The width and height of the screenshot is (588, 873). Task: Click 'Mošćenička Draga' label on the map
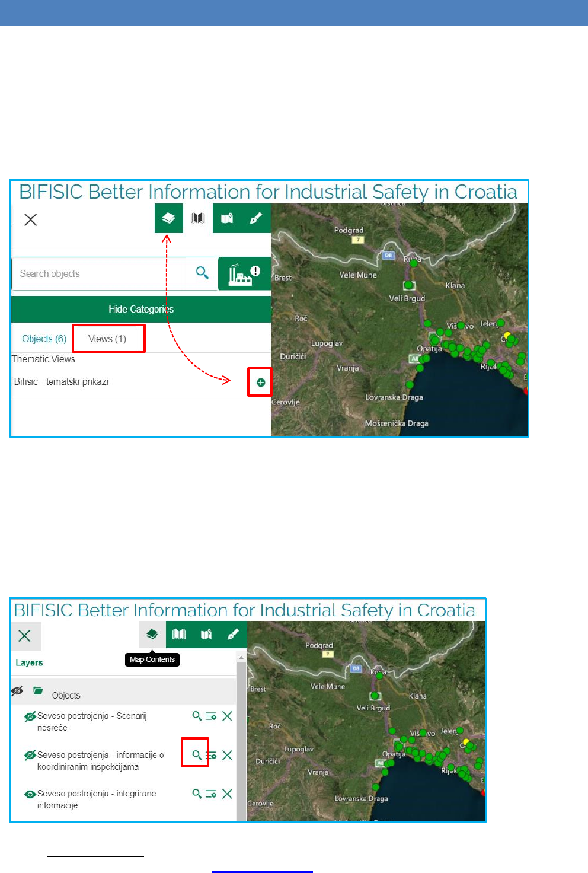[x=397, y=423]
